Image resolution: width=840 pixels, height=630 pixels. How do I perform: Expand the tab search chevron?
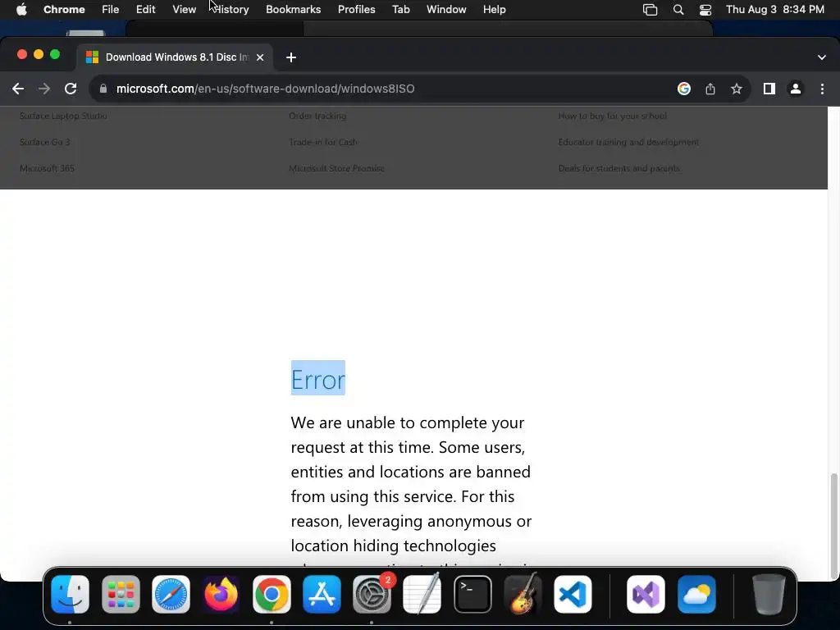click(822, 57)
